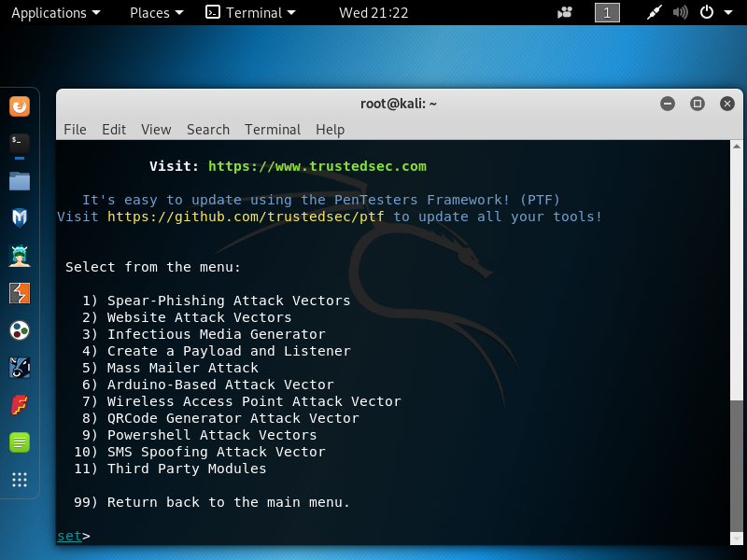
Task: Open the green notes dock icon
Action: pos(20,442)
